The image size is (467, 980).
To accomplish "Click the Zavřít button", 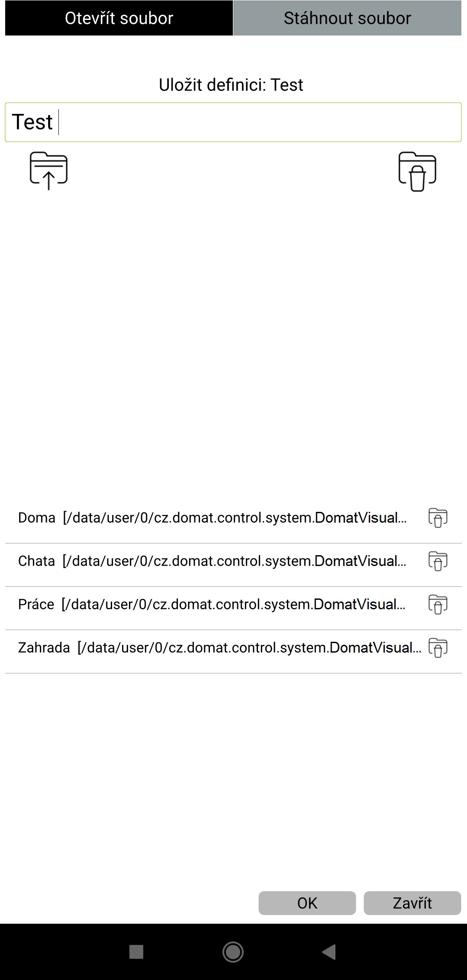I will point(412,903).
